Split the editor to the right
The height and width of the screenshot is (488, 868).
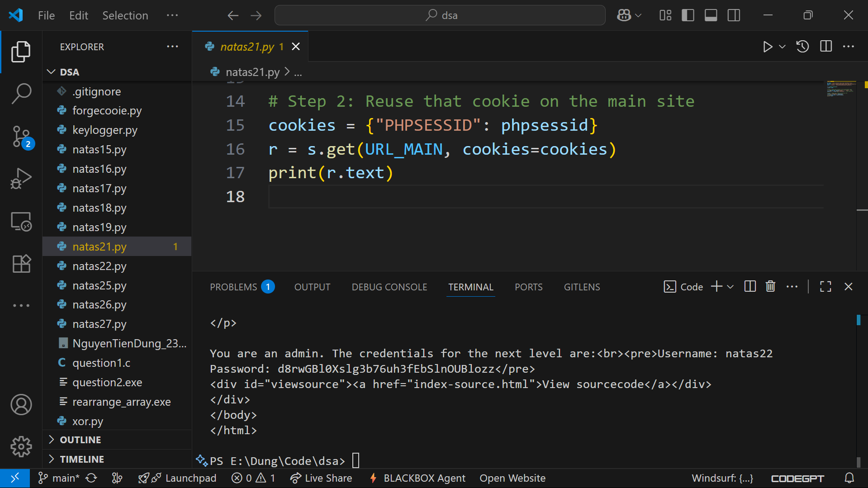coord(826,47)
